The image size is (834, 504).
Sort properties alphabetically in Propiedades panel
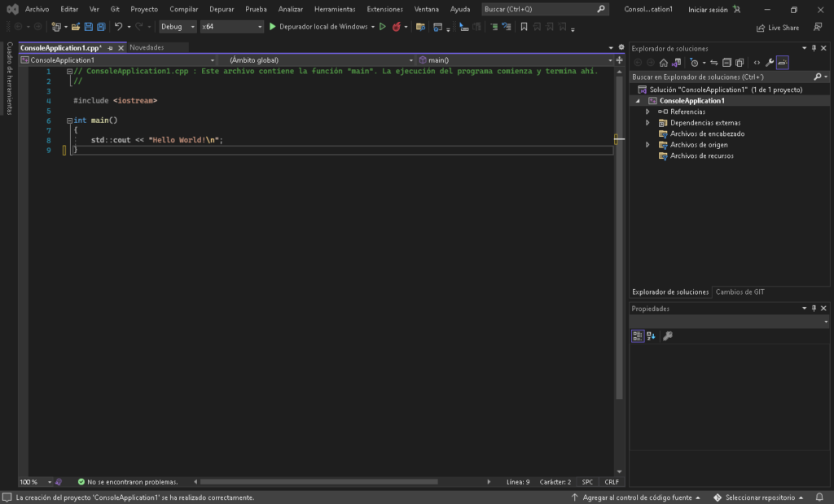point(651,335)
